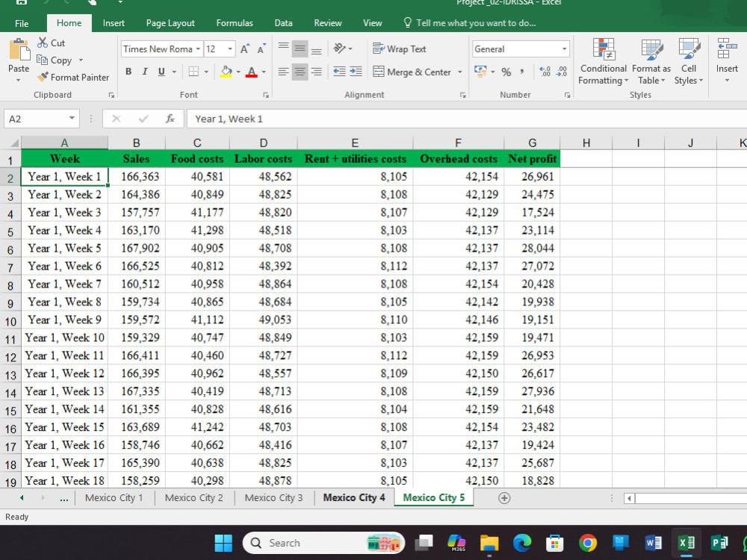Increase indent icon

point(356,72)
